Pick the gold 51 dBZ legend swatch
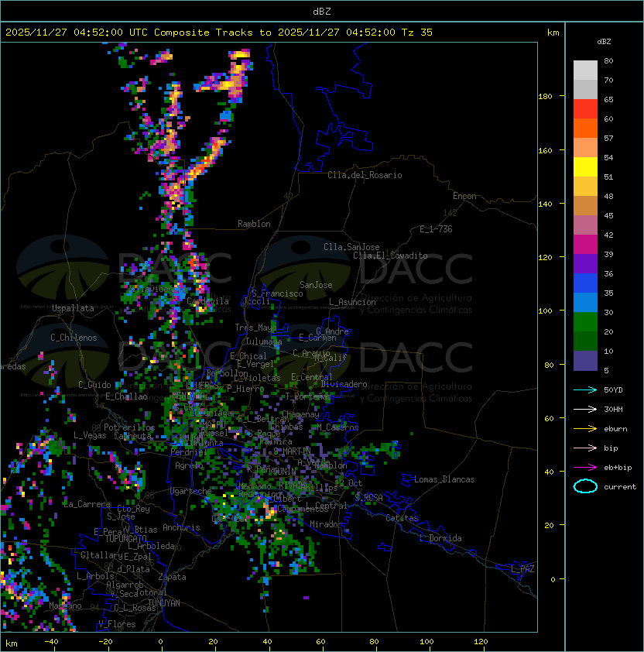The image size is (644, 652). click(x=585, y=187)
